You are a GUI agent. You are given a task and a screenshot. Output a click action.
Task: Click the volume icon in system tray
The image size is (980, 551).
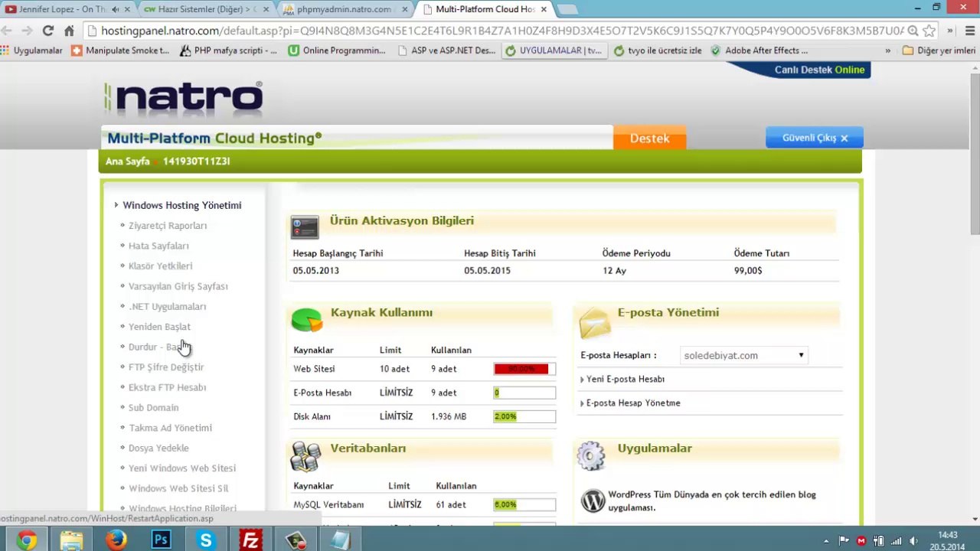pos(913,540)
